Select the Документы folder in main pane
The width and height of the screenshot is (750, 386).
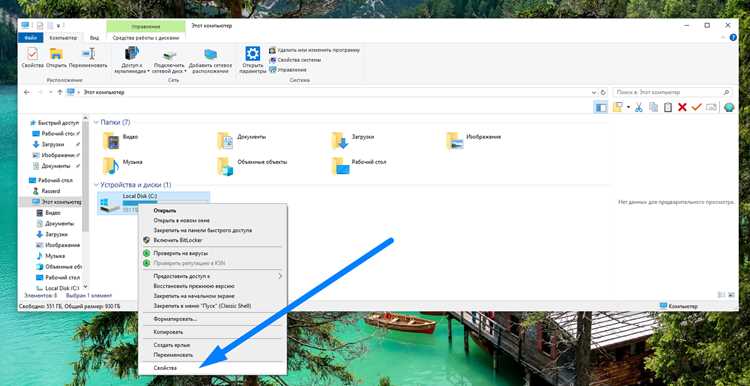[x=242, y=141]
